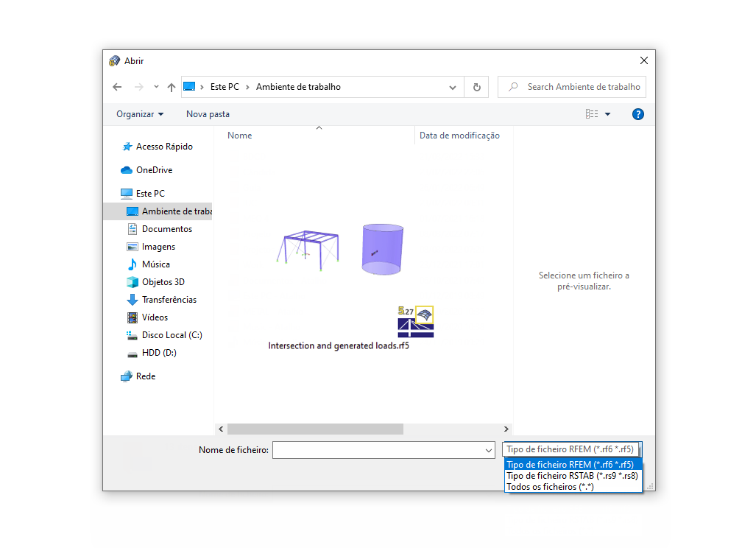Open the help question mark button
Screen dimensions: 756x548
[637, 113]
